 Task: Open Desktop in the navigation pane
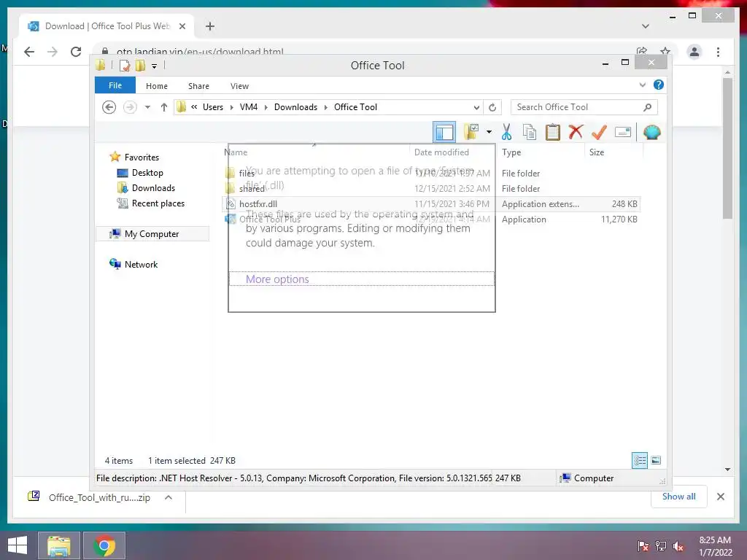(147, 172)
